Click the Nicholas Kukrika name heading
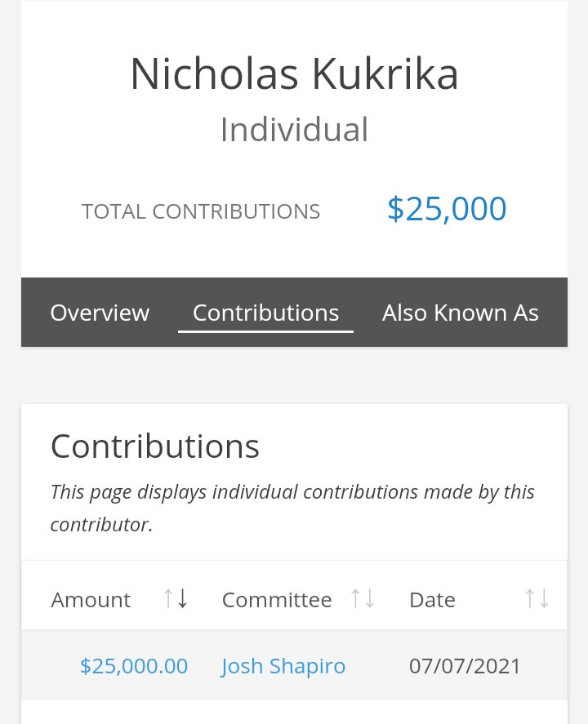This screenshot has width=588, height=724. [x=294, y=74]
